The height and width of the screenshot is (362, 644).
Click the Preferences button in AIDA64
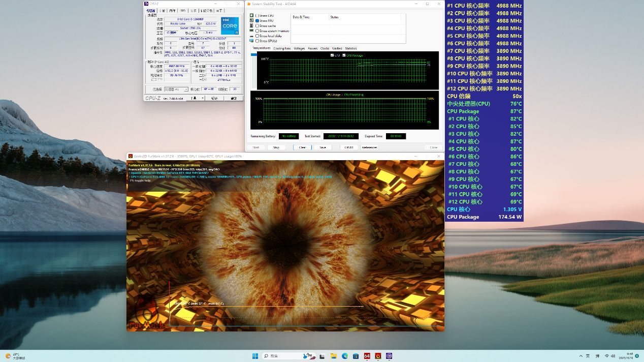click(x=369, y=147)
